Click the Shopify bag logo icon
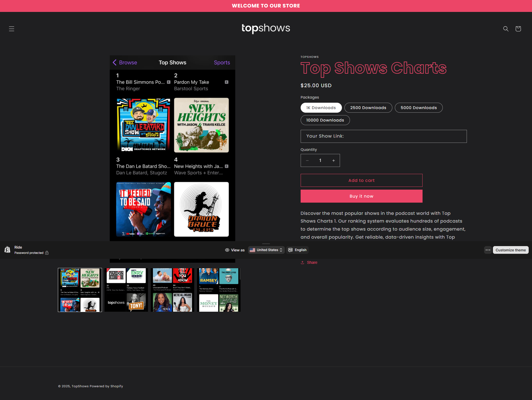 point(7,250)
